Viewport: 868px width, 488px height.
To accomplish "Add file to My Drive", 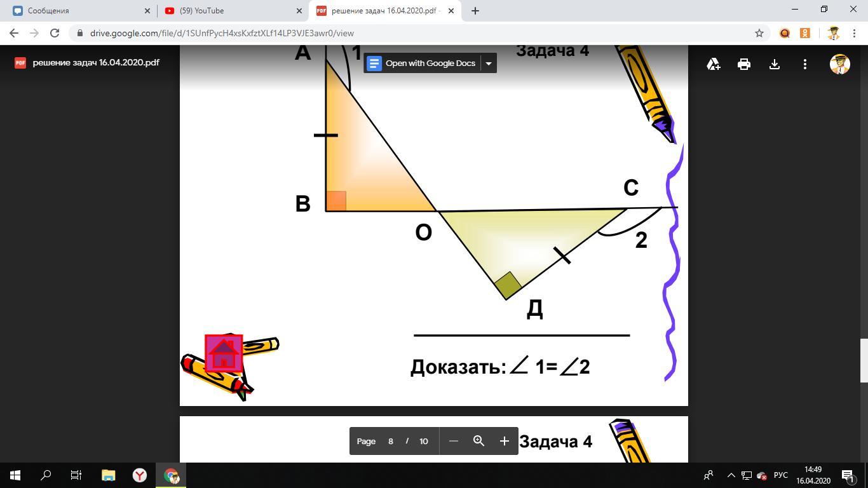I will tap(714, 64).
